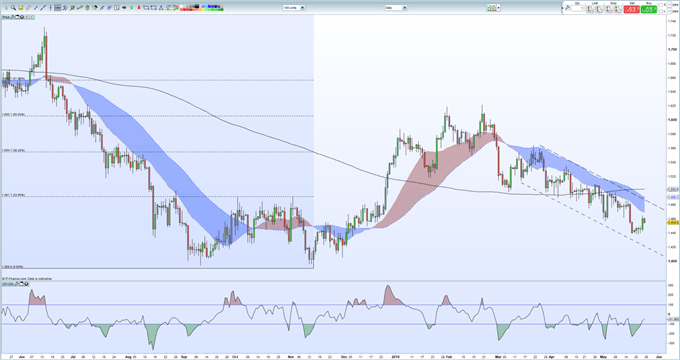Click the red down arrow marker tool

139,8
